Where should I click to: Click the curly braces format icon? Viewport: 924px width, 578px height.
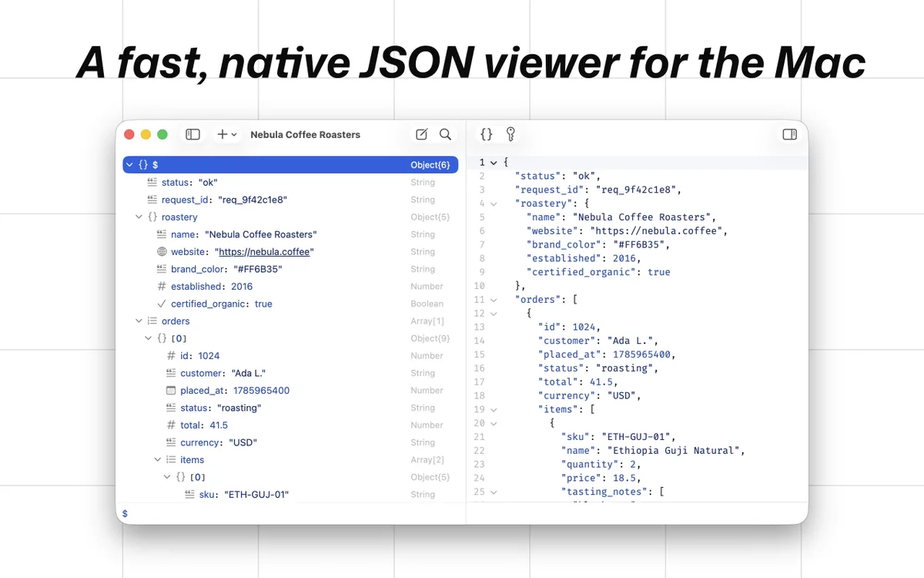click(487, 134)
